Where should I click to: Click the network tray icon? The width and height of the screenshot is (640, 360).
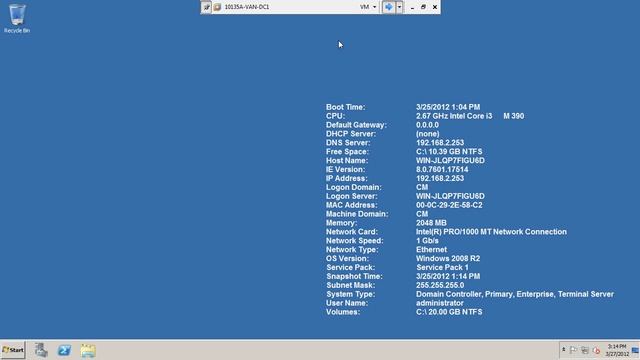tap(585, 350)
